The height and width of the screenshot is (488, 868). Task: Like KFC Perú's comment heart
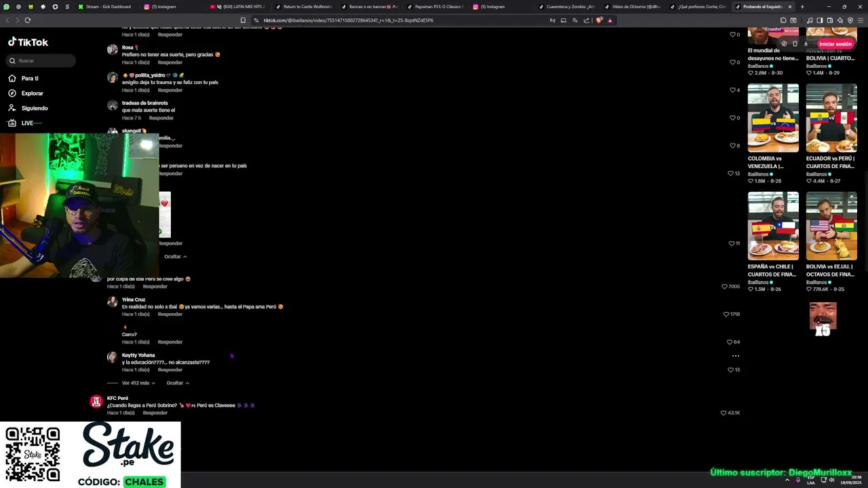724,412
